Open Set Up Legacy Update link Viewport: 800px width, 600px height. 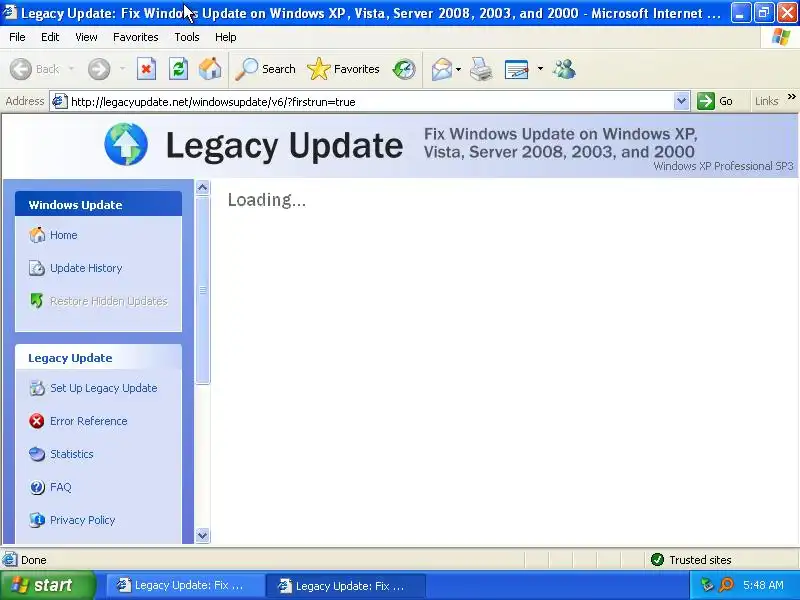[104, 388]
